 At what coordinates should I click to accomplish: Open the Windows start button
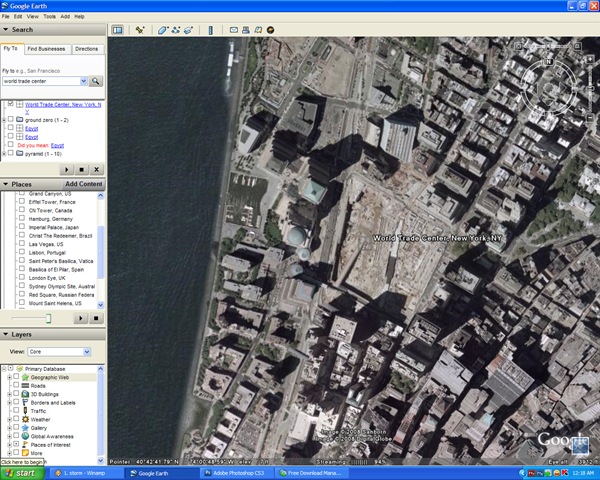click(x=22, y=473)
